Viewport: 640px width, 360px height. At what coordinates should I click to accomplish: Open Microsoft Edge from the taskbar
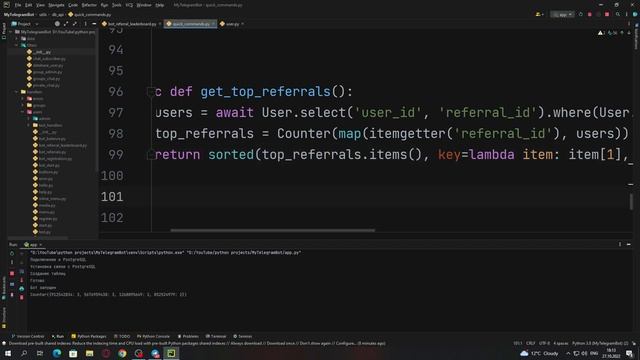point(57,353)
